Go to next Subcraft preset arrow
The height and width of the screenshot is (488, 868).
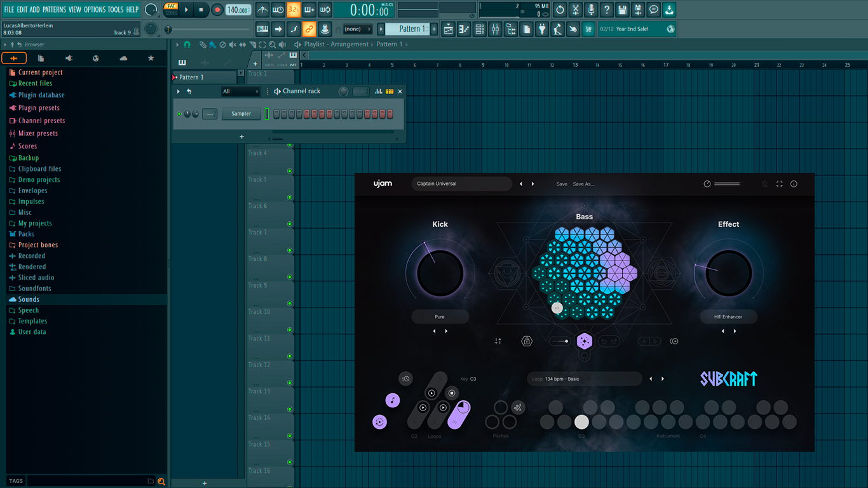click(x=532, y=184)
